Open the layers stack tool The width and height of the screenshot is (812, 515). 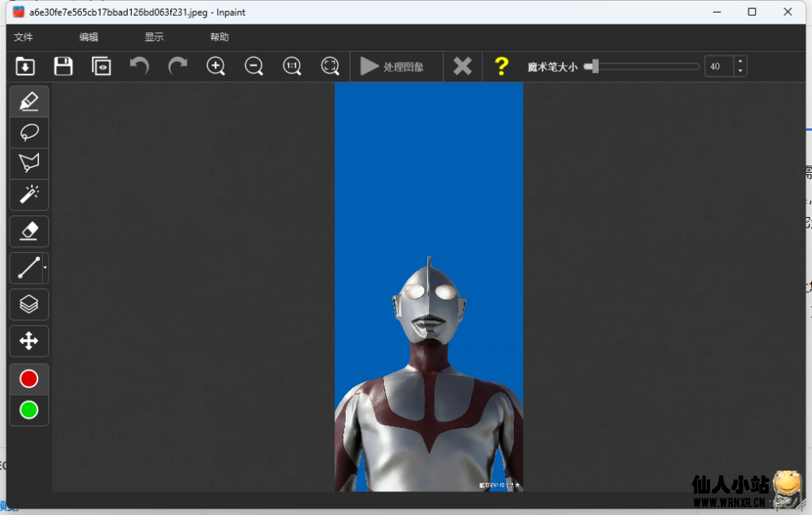coord(29,304)
